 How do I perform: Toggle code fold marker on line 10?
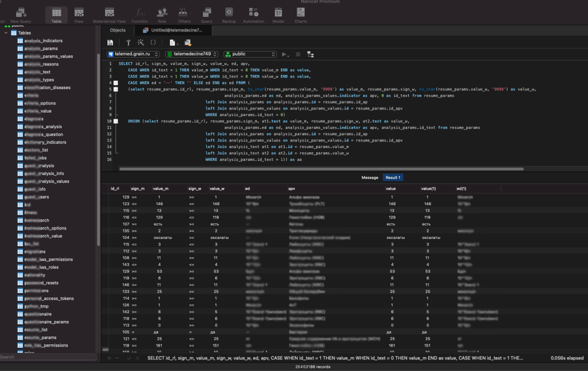[x=116, y=121]
